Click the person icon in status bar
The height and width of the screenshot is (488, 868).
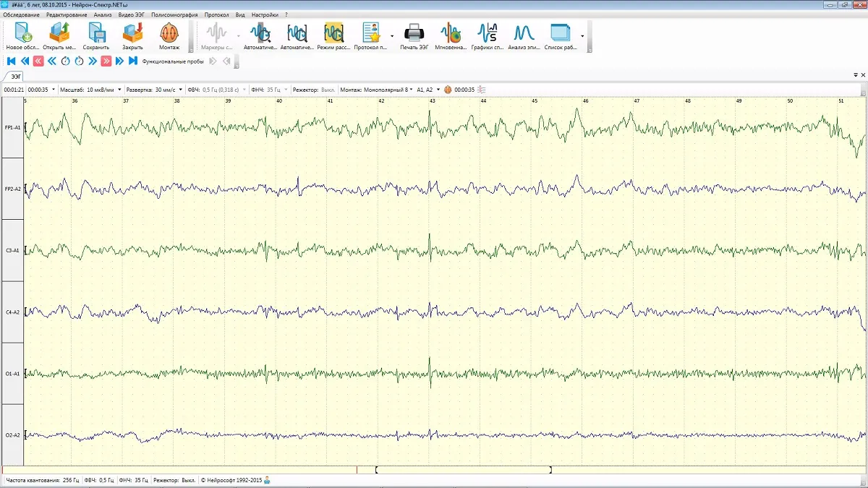267,480
